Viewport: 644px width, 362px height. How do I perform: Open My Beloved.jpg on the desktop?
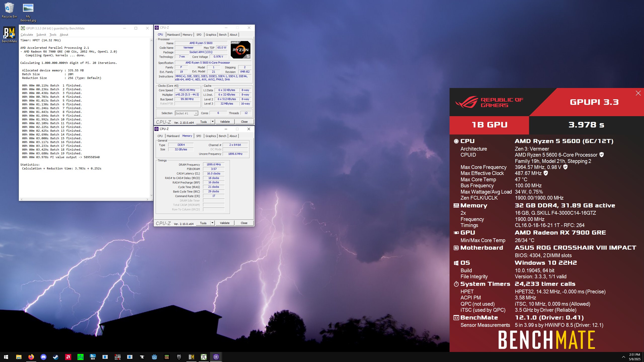(x=28, y=13)
